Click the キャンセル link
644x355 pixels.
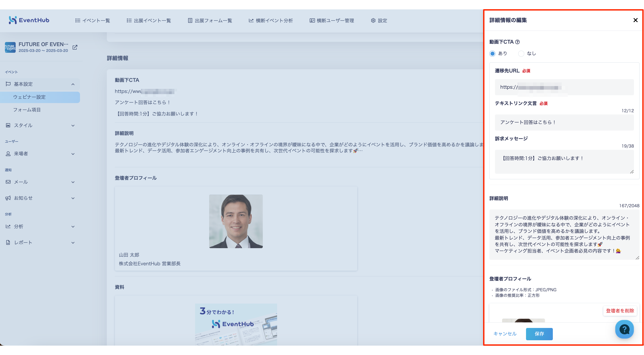pos(505,334)
